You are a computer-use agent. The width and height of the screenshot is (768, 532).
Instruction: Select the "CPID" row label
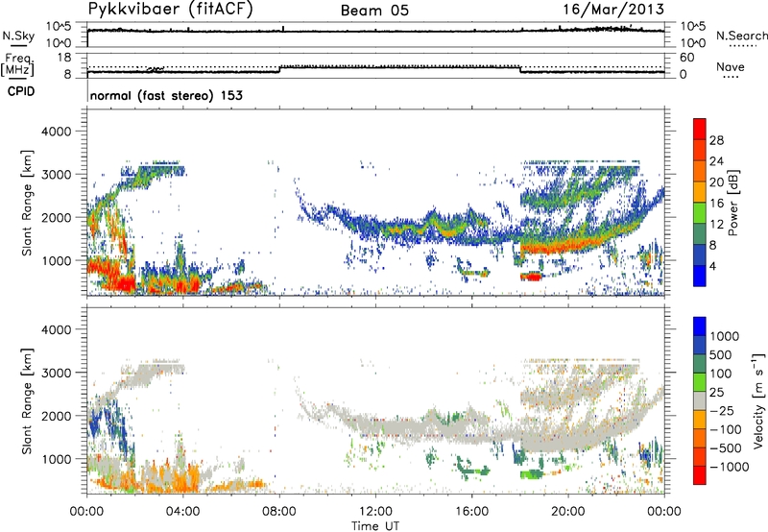click(21, 91)
